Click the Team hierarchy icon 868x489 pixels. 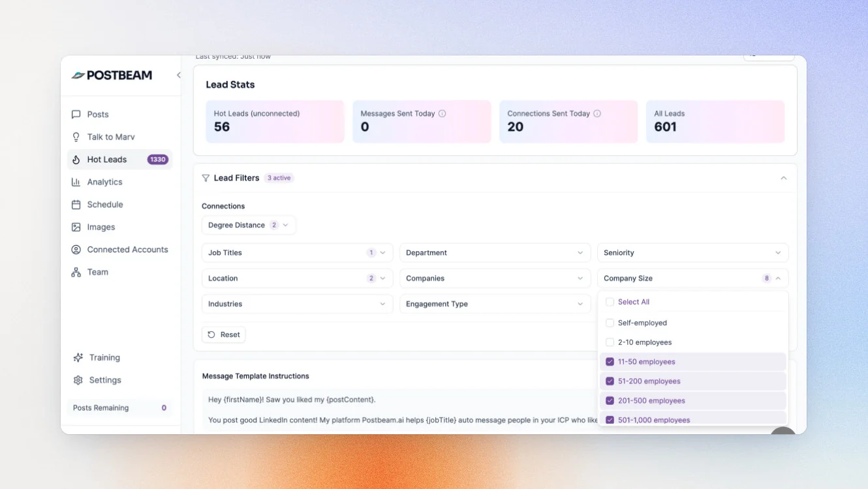[76, 273]
